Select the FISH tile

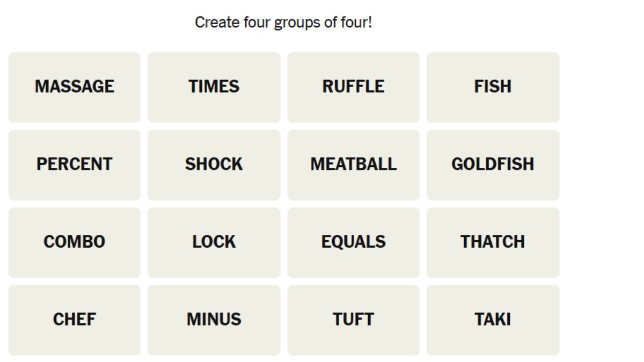(x=493, y=87)
